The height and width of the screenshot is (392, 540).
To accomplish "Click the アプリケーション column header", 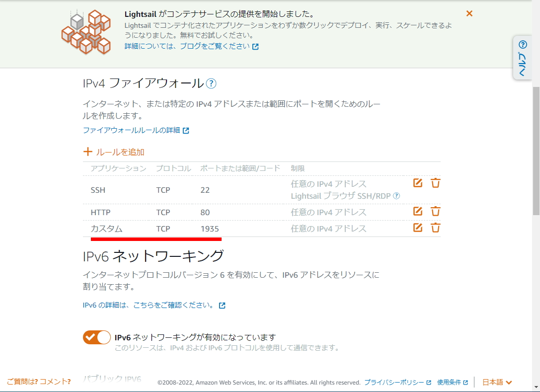I will [118, 168].
